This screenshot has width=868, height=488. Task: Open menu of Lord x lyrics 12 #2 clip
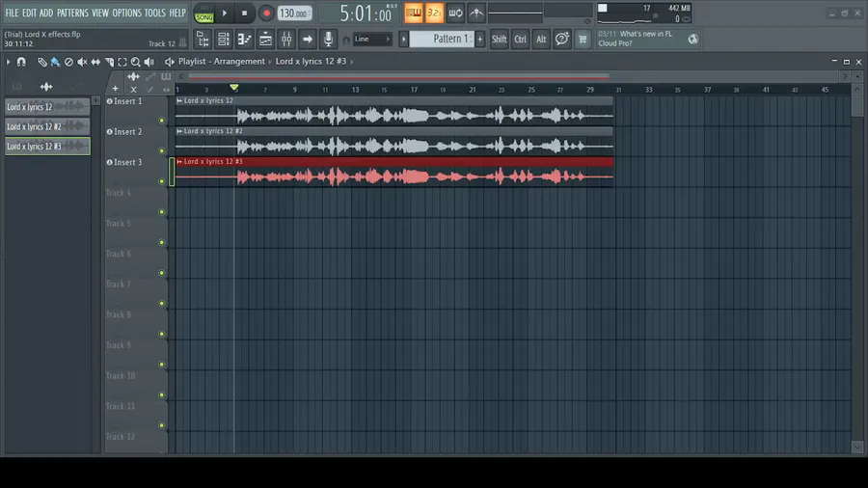pos(179,131)
